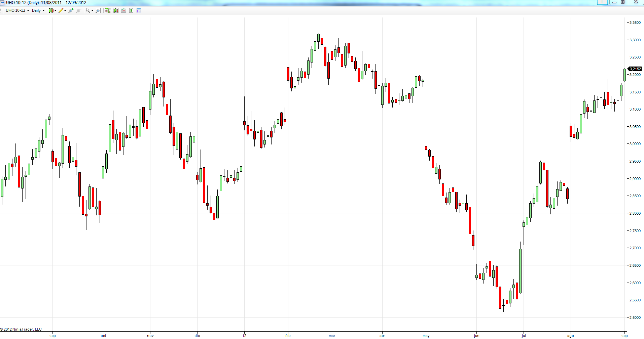Open the data series candlestick icon
Image resolution: width=644 pixels, height=339 pixels.
coord(116,10)
